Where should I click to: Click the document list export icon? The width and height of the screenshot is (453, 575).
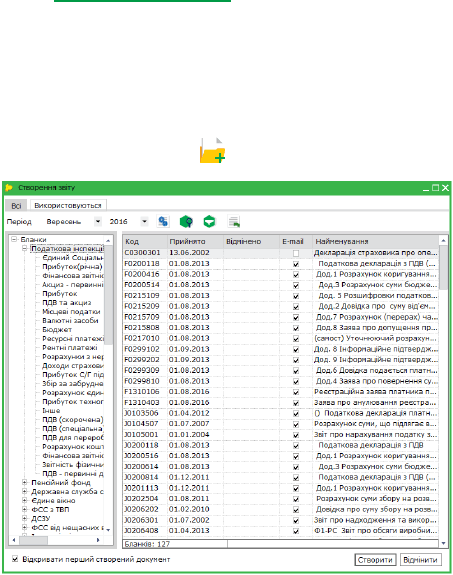click(x=234, y=221)
